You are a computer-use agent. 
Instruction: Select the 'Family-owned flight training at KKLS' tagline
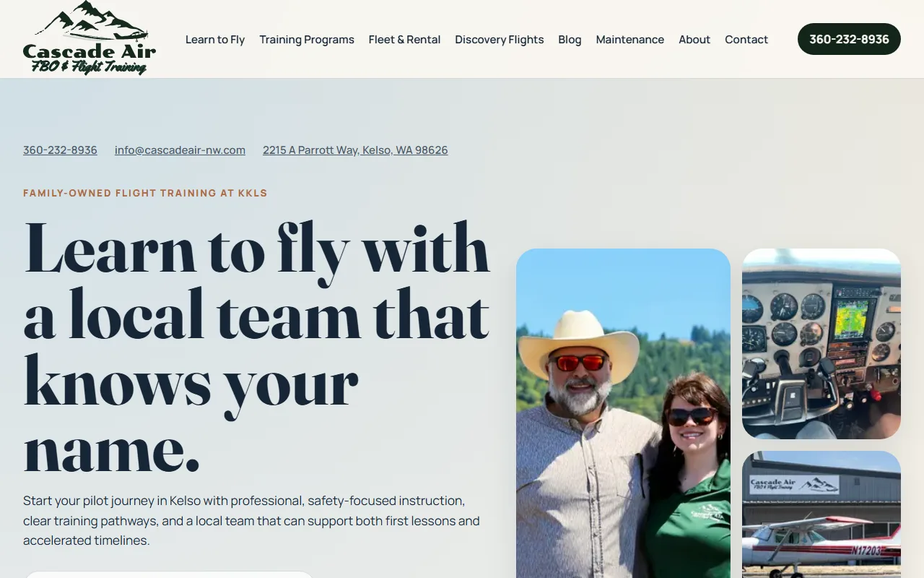point(145,193)
